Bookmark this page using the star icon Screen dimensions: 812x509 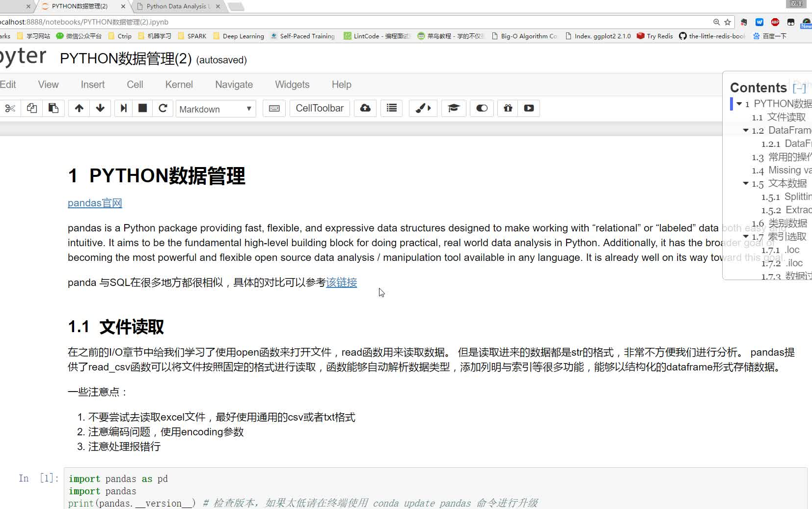coord(727,22)
